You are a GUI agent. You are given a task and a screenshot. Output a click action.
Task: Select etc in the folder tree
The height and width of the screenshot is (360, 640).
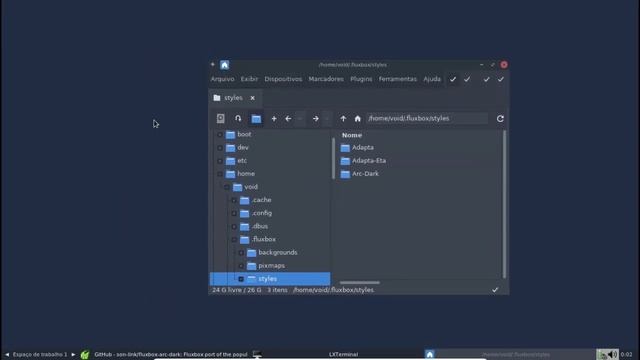click(x=242, y=160)
